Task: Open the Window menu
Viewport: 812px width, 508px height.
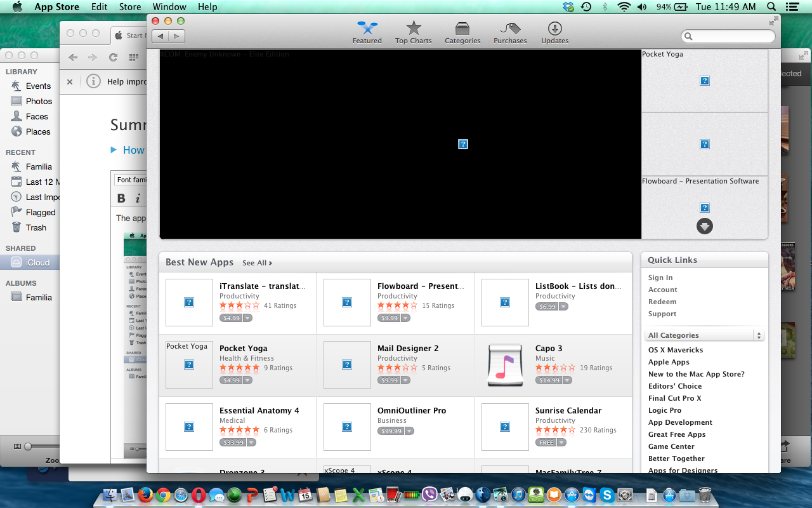Action: point(169,7)
